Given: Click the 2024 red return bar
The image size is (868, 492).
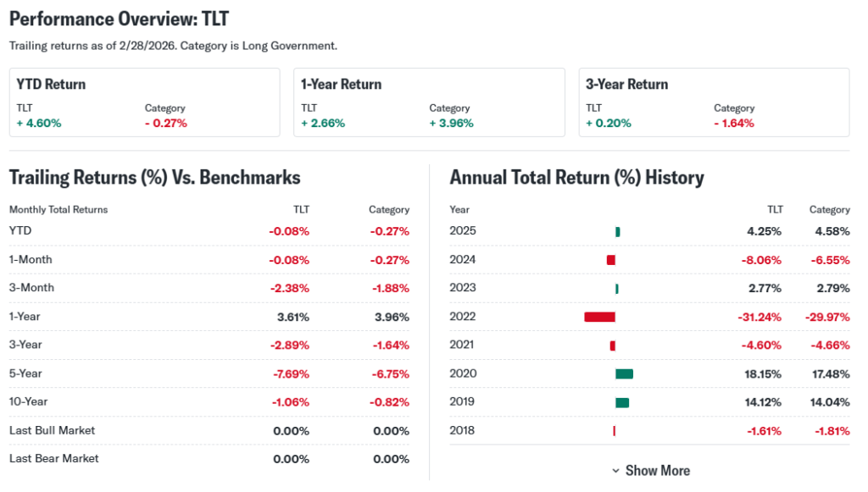Looking at the screenshot, I should [611, 260].
